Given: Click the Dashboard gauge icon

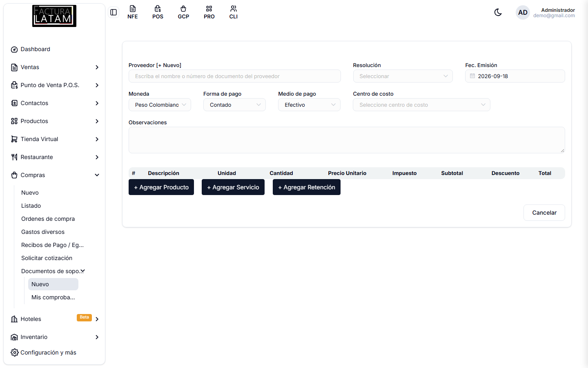Looking at the screenshot, I should pyautogui.click(x=14, y=49).
